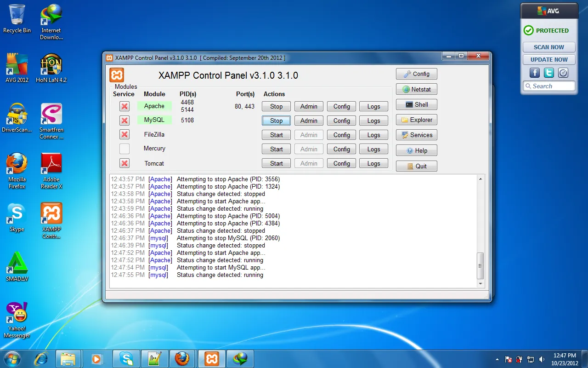Click the volume icon in system tray
Viewport: 588px width, 368px height.
point(542,359)
